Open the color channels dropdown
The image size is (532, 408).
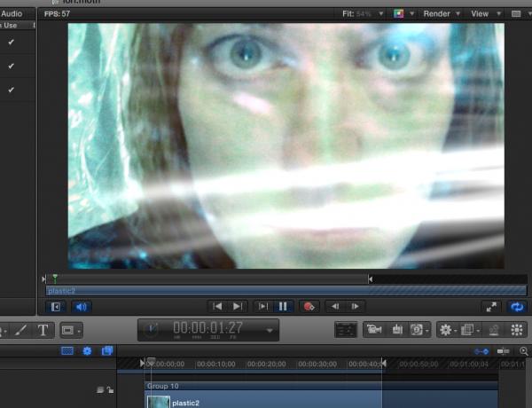403,14
